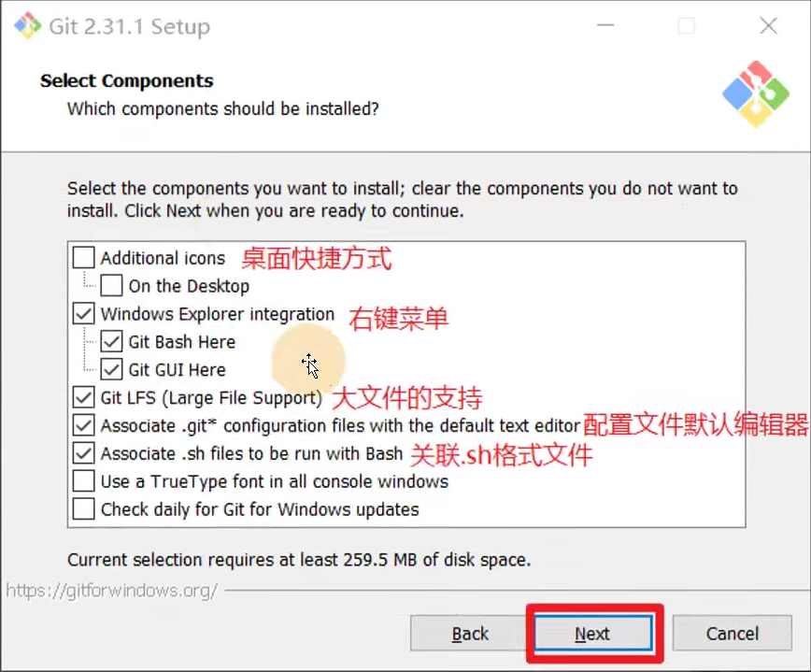Enable the Additional icons checkbox
The height and width of the screenshot is (672, 811).
tap(84, 258)
